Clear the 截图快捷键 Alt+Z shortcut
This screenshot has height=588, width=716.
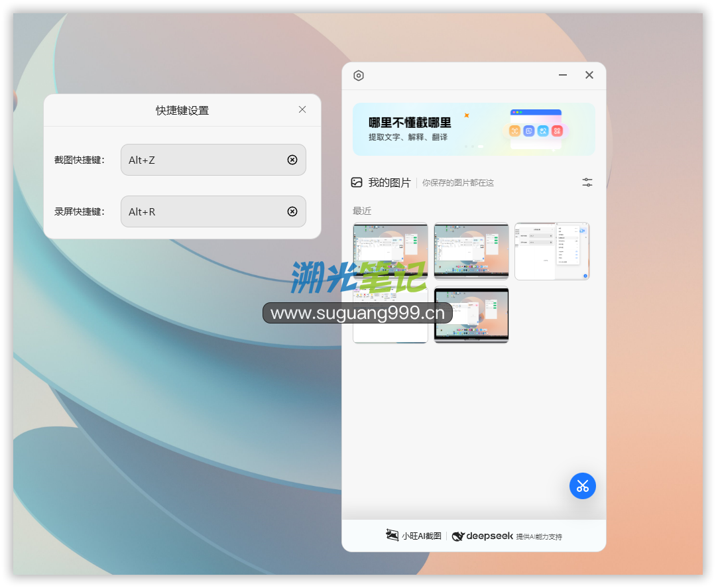coord(292,160)
